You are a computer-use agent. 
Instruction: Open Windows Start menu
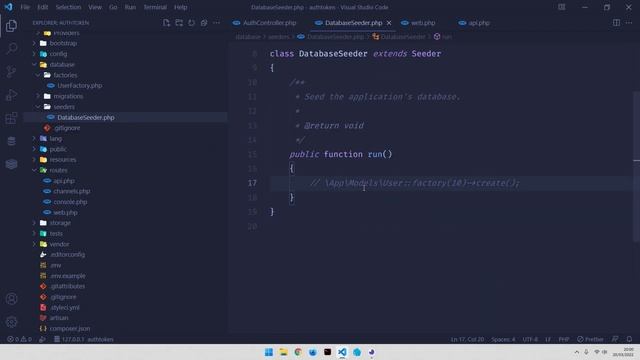[x=269, y=352]
